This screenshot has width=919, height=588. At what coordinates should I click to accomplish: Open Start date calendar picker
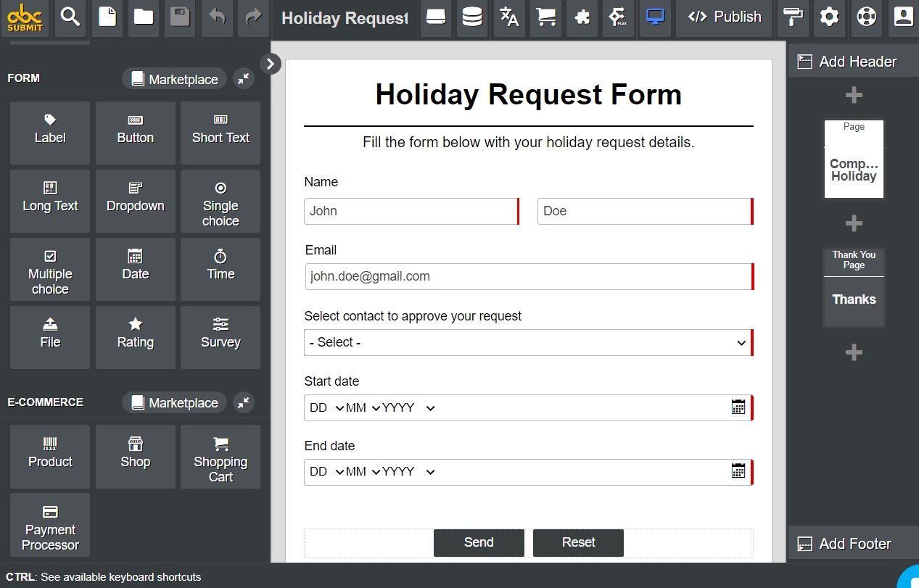point(738,407)
